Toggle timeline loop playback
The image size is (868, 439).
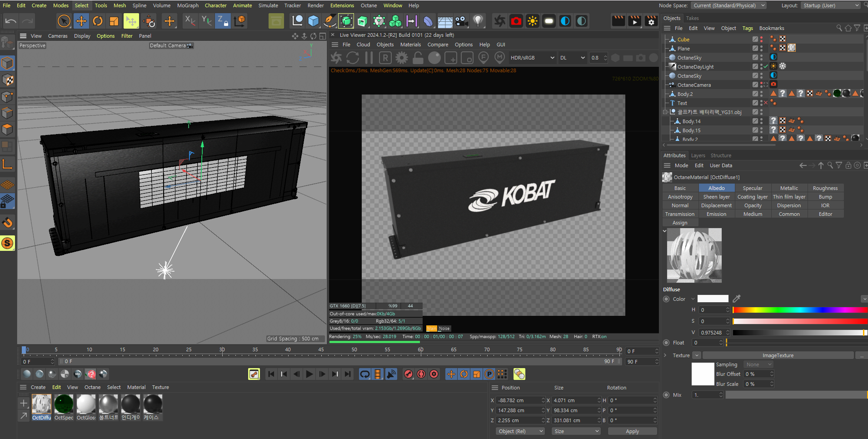pos(365,374)
